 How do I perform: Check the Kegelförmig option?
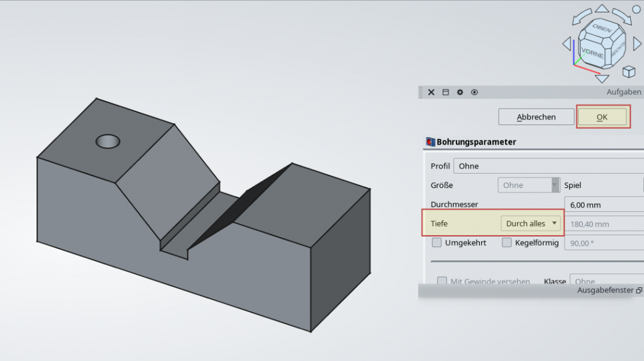pyautogui.click(x=507, y=243)
